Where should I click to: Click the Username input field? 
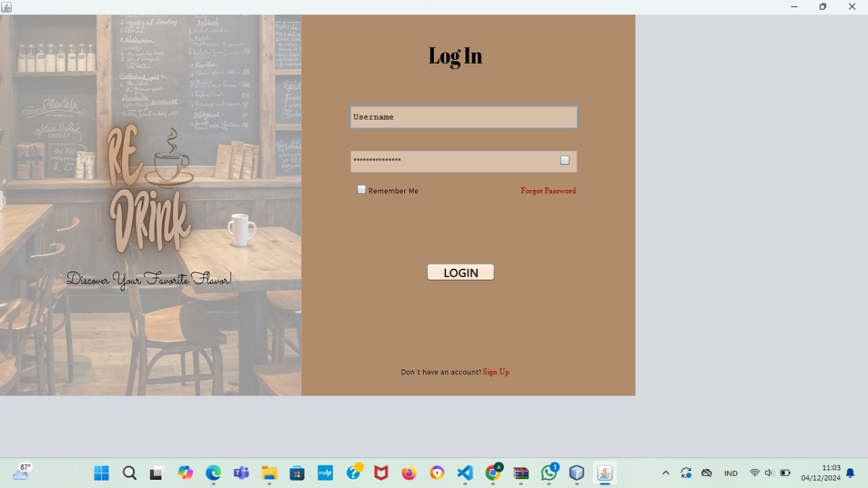(x=463, y=117)
